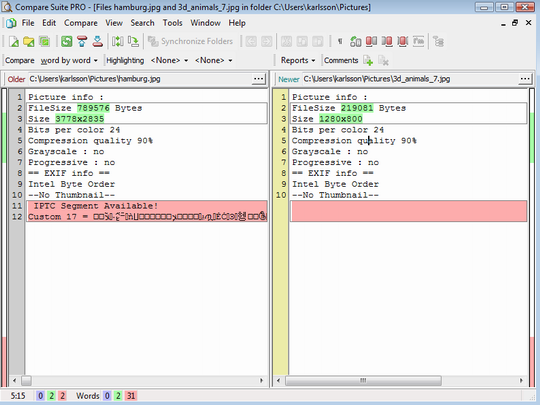
Task: Browse for the Newer file with '...' button
Action: (x=525, y=79)
